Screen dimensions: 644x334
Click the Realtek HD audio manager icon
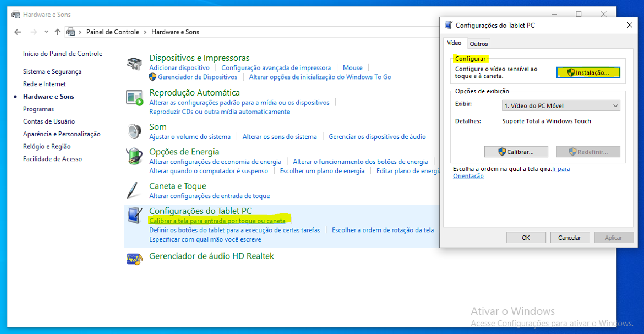(x=134, y=258)
